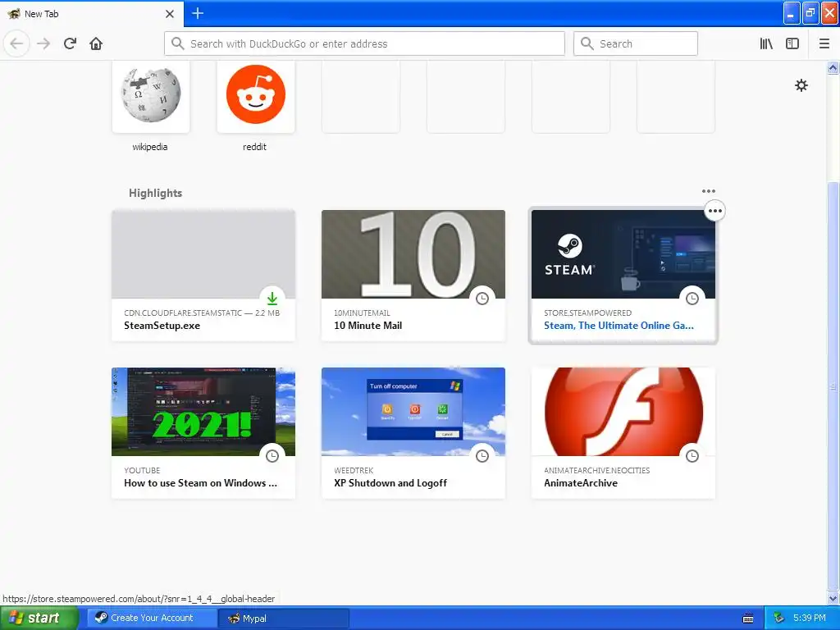Click the Flash logo thumbnail
Image resolution: width=840 pixels, height=630 pixels.
[x=623, y=412]
